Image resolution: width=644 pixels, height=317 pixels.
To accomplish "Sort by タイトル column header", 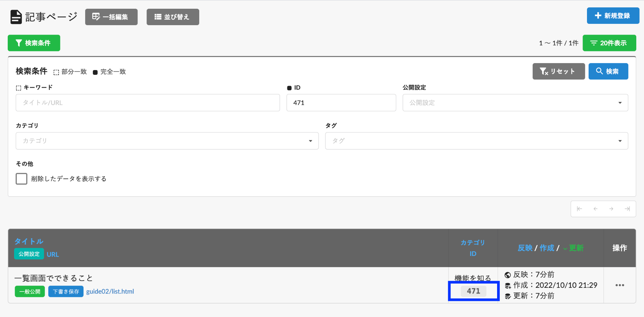I will (29, 241).
